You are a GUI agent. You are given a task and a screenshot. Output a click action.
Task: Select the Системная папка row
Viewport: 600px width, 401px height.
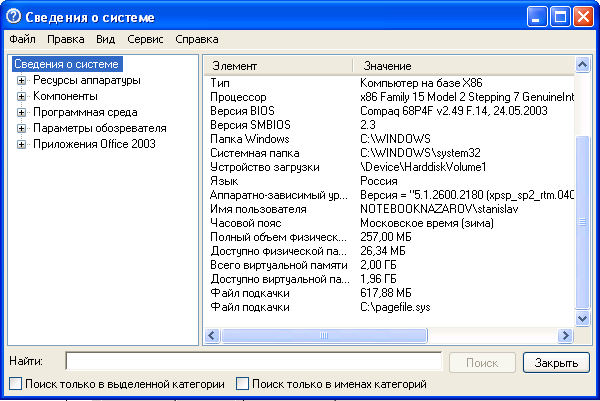coord(389,153)
